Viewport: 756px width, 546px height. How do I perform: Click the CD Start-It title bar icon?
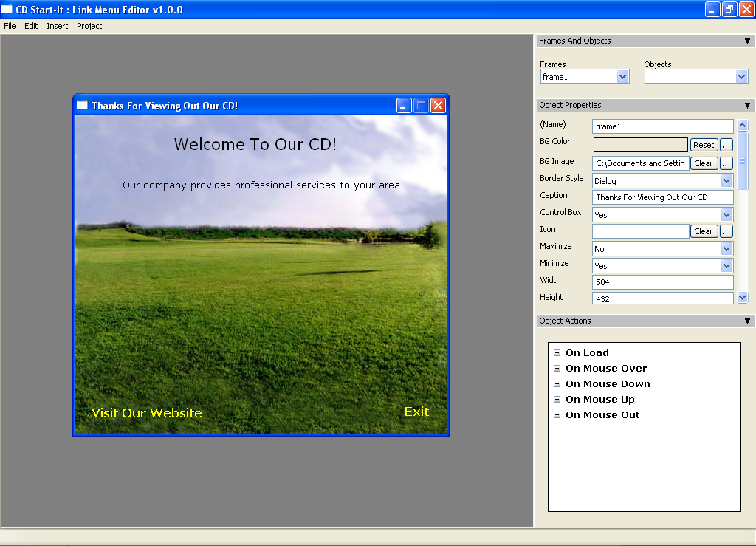point(7,10)
